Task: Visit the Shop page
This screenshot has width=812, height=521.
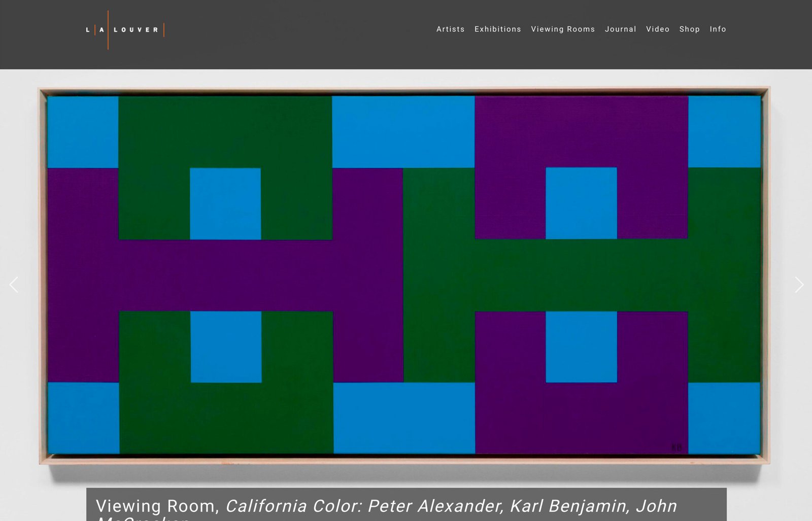Action: pyautogui.click(x=689, y=29)
